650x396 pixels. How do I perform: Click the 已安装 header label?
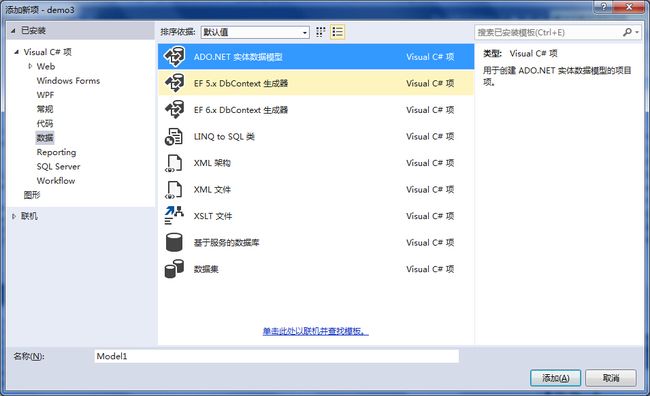pos(33,30)
